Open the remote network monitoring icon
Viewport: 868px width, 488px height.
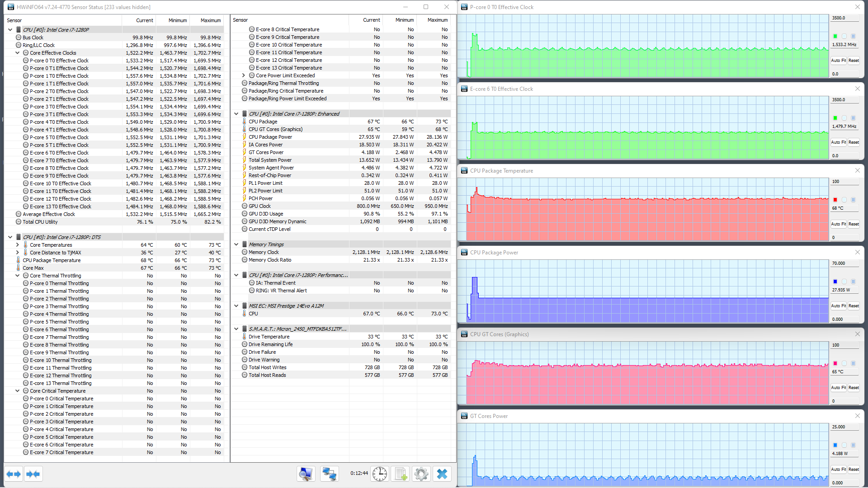click(x=329, y=474)
